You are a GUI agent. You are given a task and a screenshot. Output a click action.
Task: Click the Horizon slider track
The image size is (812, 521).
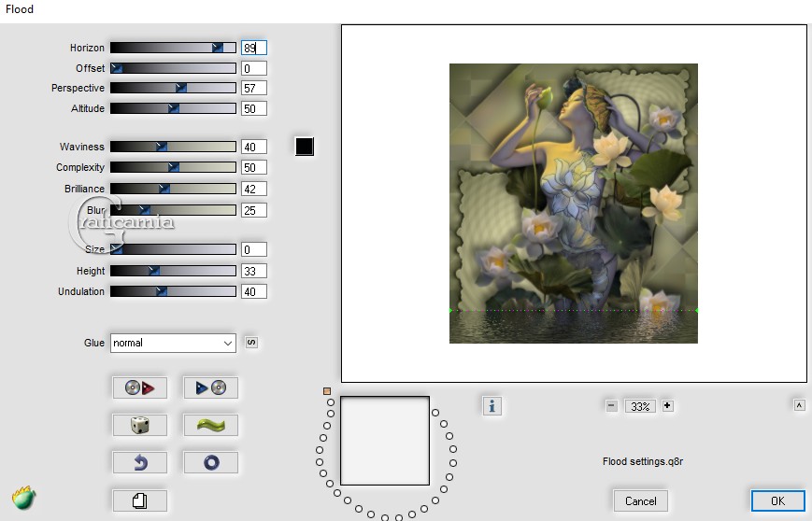tap(173, 48)
